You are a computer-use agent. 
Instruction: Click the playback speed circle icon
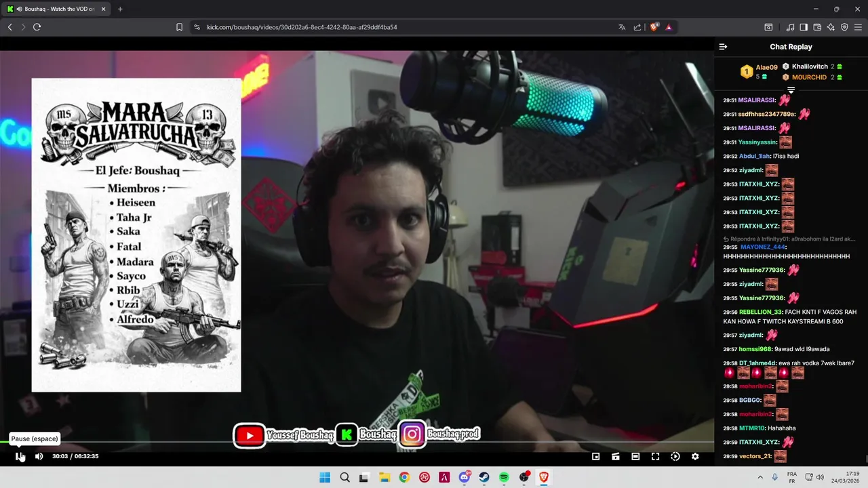tap(675, 456)
